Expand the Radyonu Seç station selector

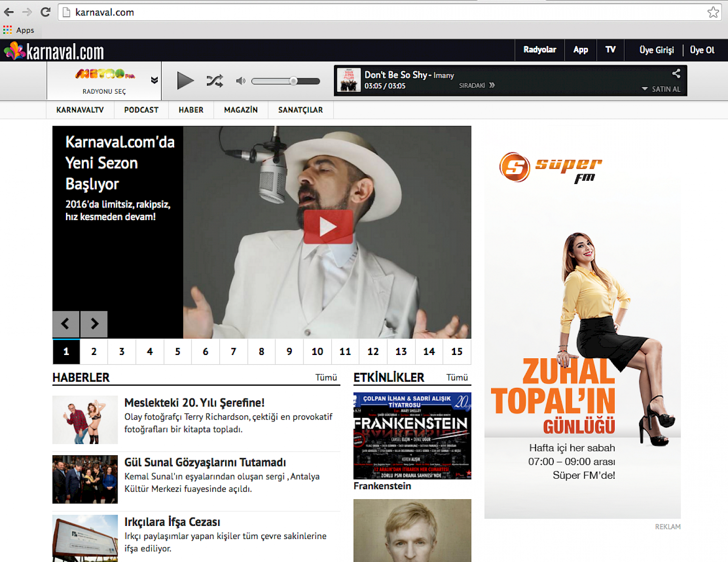point(154,81)
